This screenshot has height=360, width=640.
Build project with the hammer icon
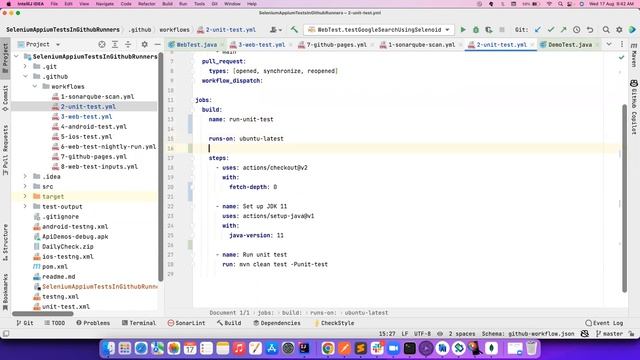[294, 30]
